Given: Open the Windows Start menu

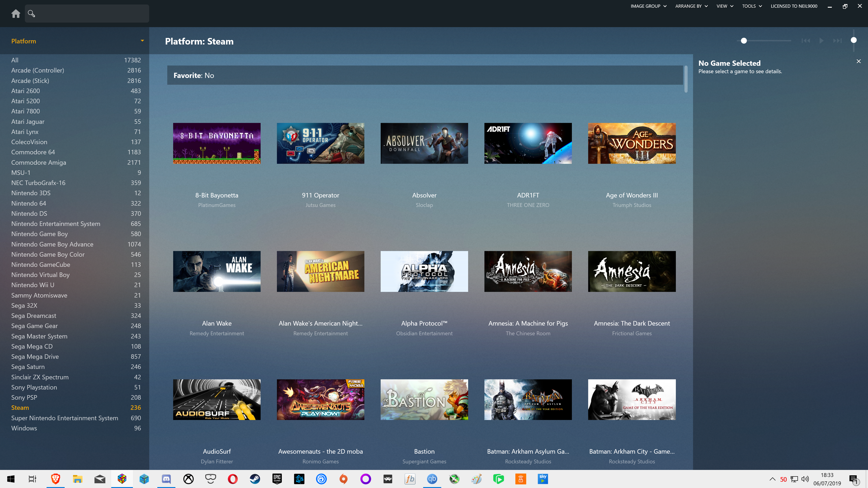Looking at the screenshot, I should [x=11, y=479].
